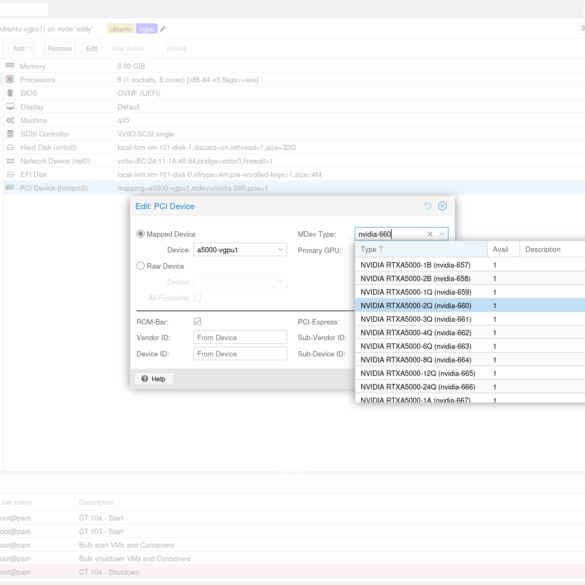
Task: Click the BIOS row chip icon
Action: (x=10, y=93)
